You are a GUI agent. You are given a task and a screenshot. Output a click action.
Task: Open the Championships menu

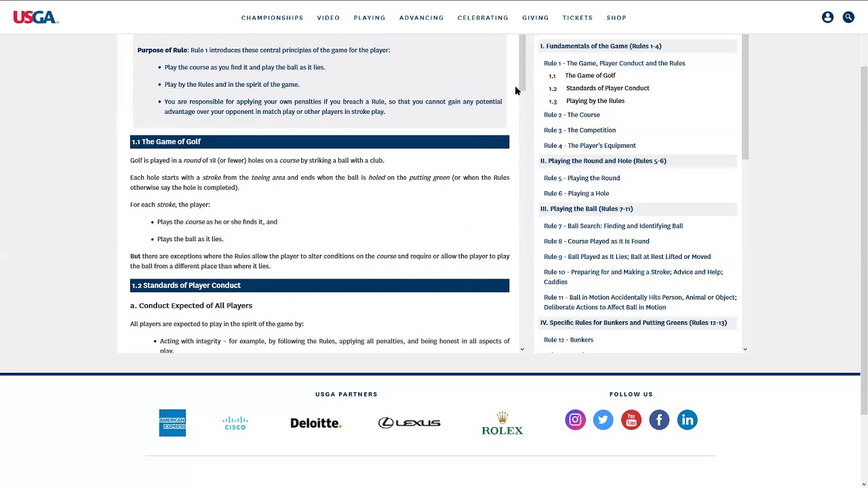point(272,18)
